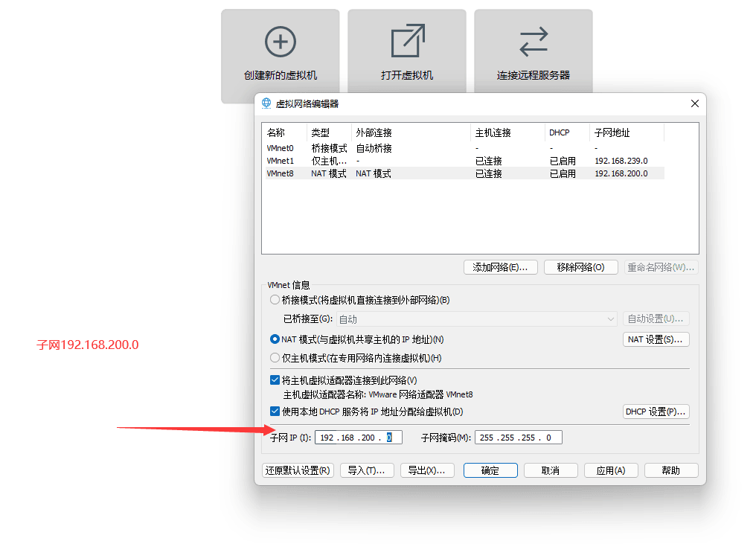Toggle use local DHCP service checkbox
Image resolution: width=756 pixels, height=544 pixels.
click(275, 412)
